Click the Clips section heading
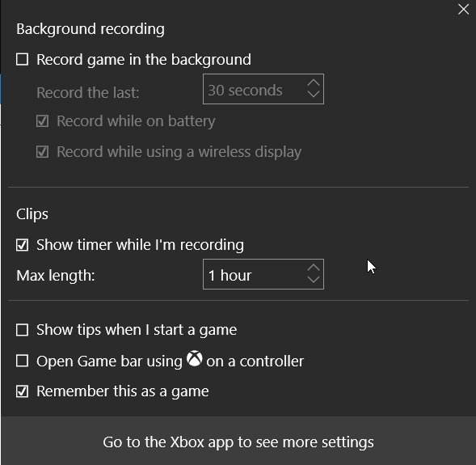This screenshot has height=465, width=476. click(32, 214)
